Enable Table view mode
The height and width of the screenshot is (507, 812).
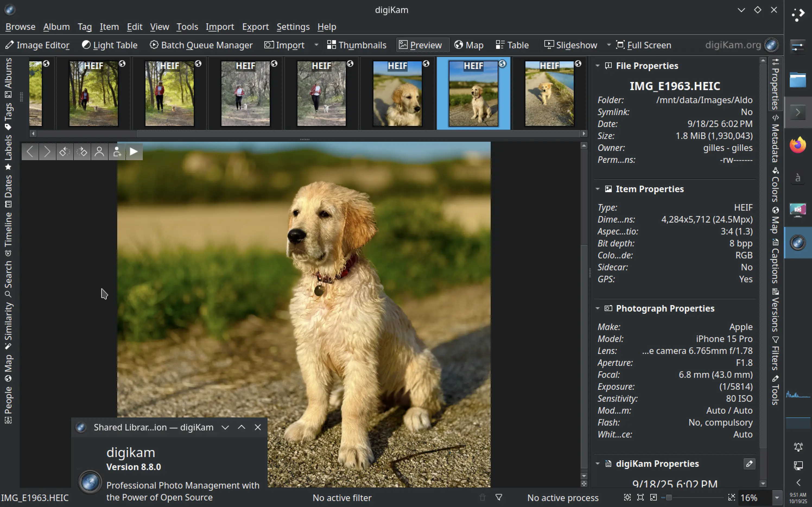512,45
